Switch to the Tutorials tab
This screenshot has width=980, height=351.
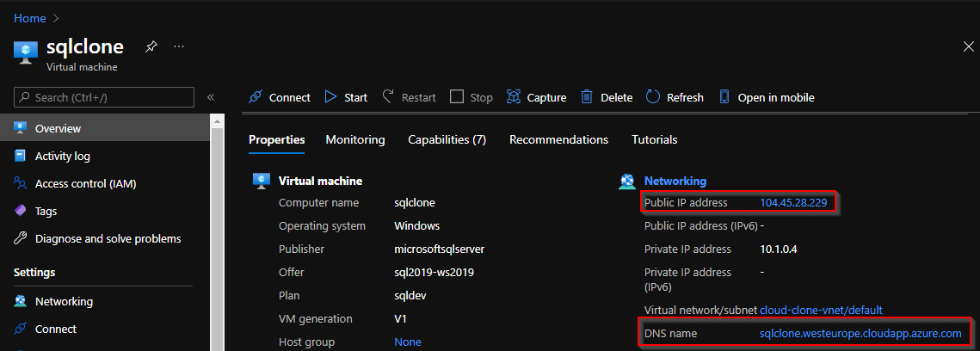pyautogui.click(x=655, y=140)
